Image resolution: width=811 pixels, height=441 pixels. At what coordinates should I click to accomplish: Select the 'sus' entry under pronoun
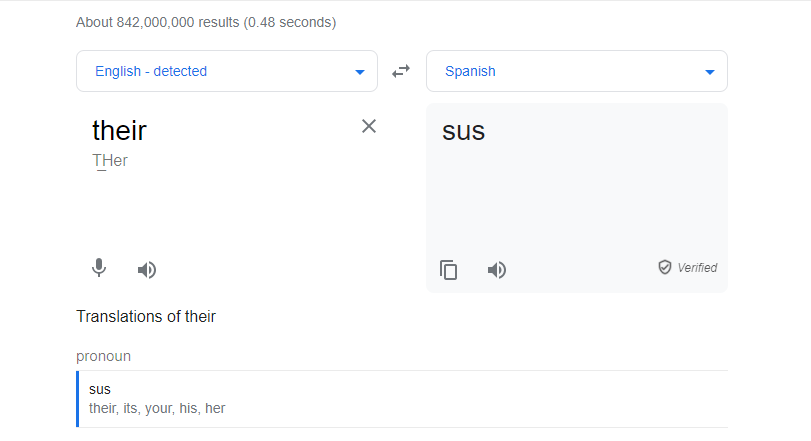[x=100, y=389]
